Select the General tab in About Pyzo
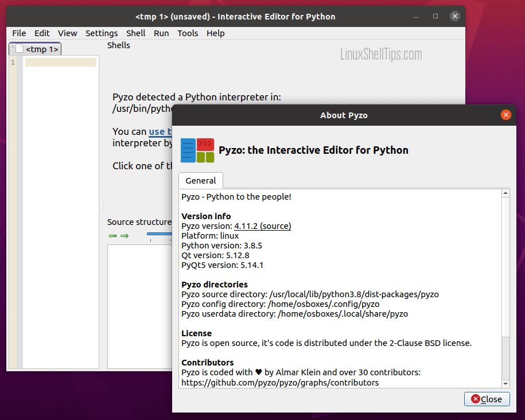This screenshot has height=420, width=525. pyautogui.click(x=201, y=181)
